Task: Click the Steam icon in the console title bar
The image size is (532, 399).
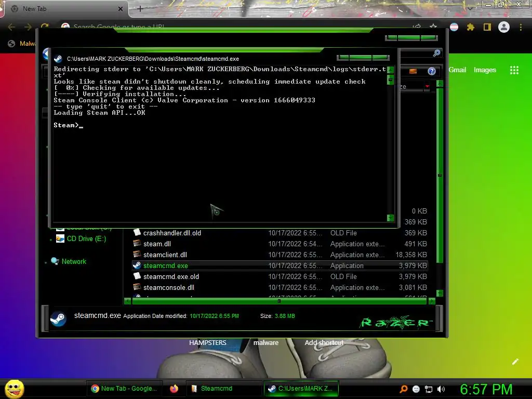Action: point(58,59)
